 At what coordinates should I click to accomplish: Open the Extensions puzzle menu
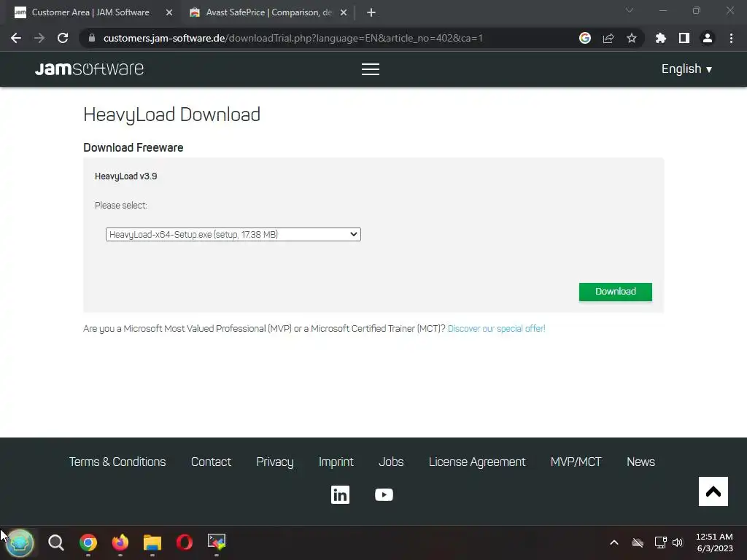coord(660,38)
